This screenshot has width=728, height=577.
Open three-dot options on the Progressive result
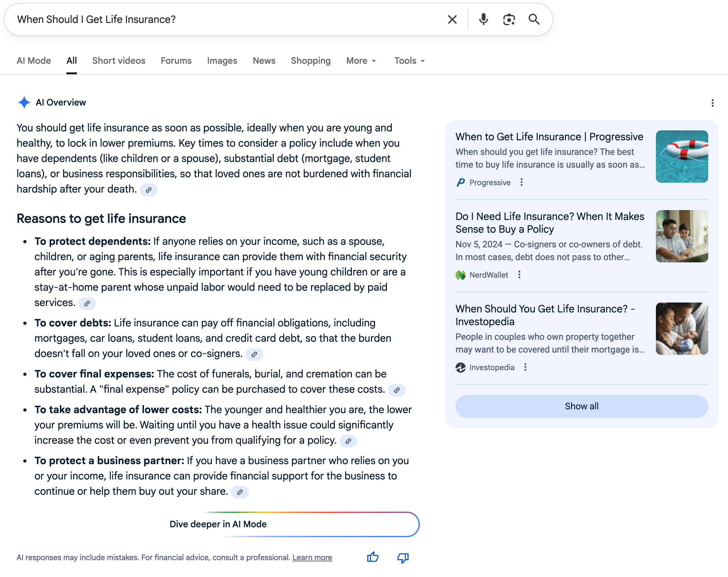[522, 182]
